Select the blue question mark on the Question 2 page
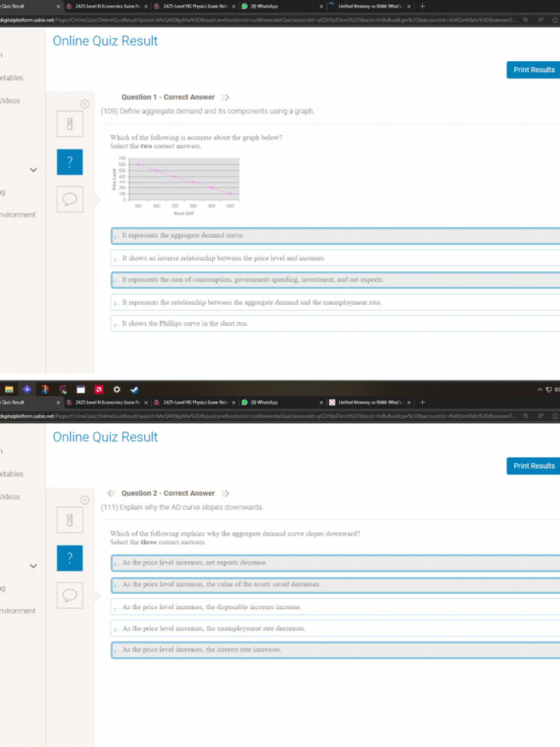This screenshot has width=560, height=747. pyautogui.click(x=69, y=558)
